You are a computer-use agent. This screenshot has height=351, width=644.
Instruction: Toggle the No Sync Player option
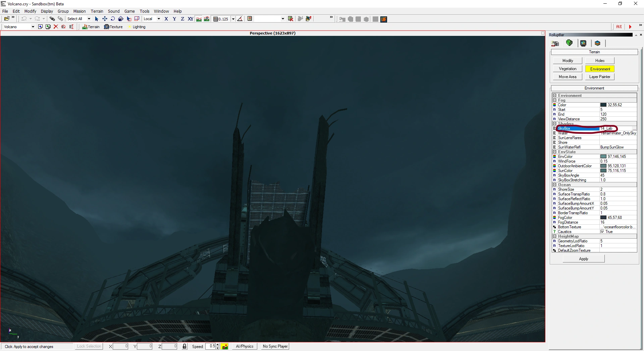275,346
